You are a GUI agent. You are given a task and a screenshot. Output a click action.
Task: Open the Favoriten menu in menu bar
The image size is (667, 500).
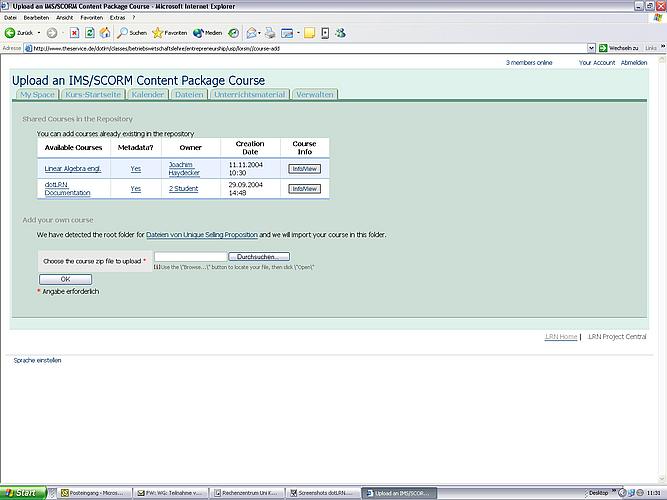(x=95, y=18)
